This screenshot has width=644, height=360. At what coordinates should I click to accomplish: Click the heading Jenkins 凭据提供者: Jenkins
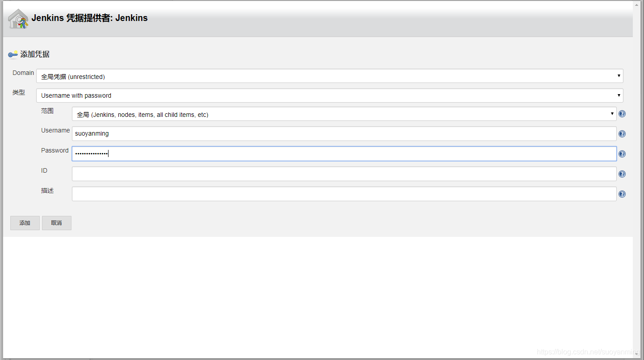(89, 18)
